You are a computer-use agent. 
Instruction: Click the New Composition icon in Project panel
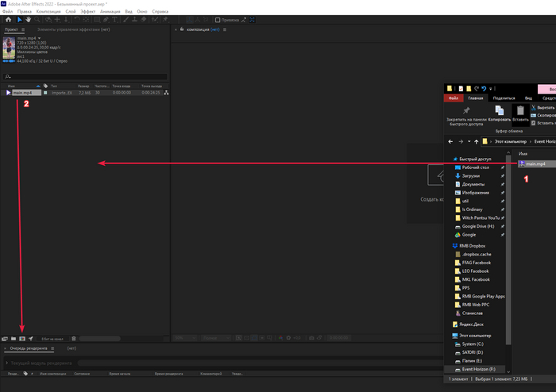coord(22,339)
